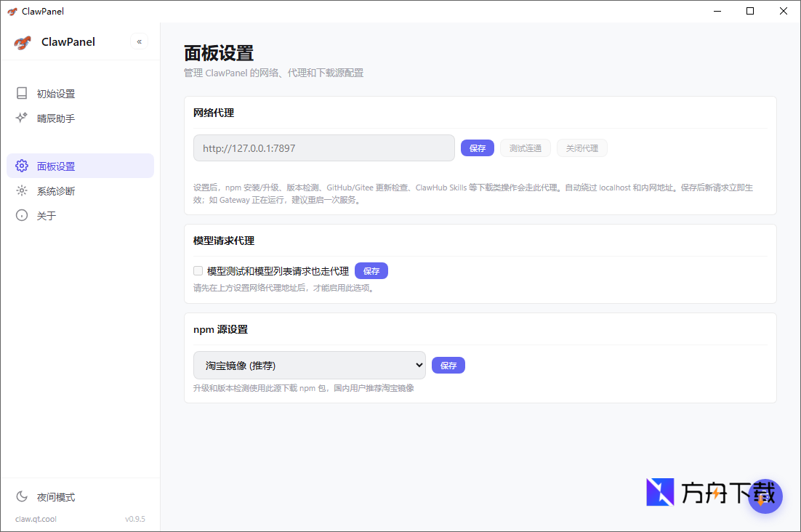Toggle 夜间模式 night mode label
The image size is (801, 532).
point(56,497)
